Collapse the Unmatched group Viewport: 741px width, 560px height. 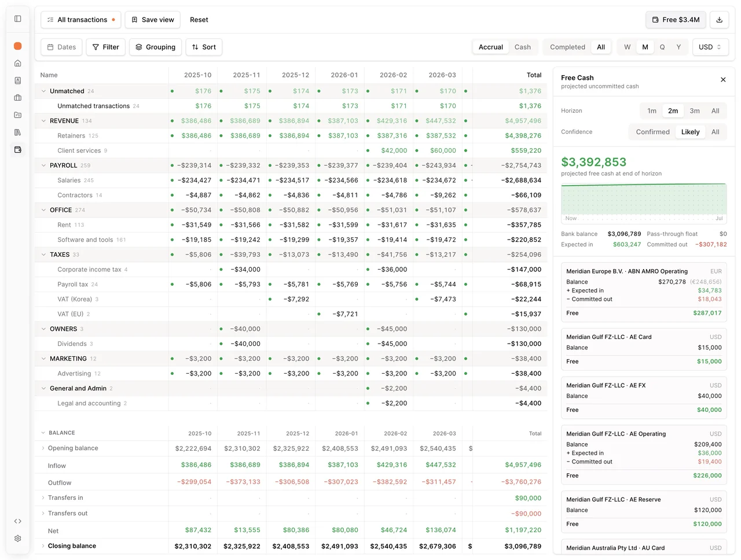(43, 91)
